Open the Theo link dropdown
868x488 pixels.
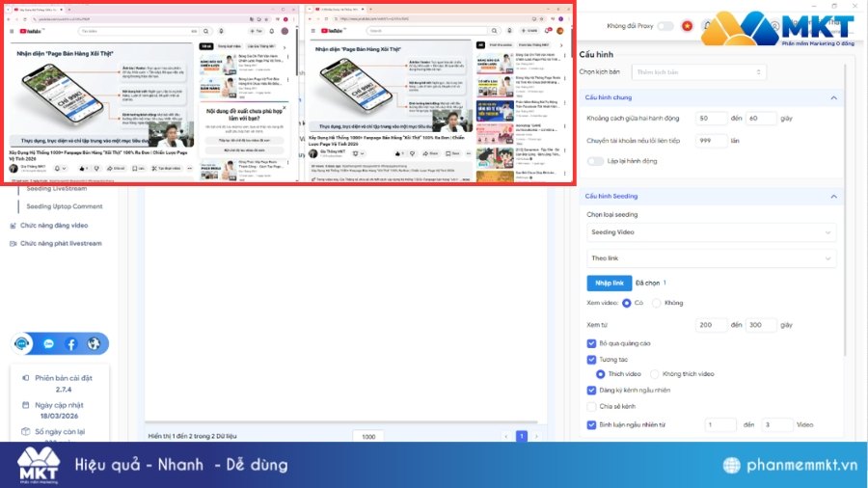pyautogui.click(x=711, y=258)
